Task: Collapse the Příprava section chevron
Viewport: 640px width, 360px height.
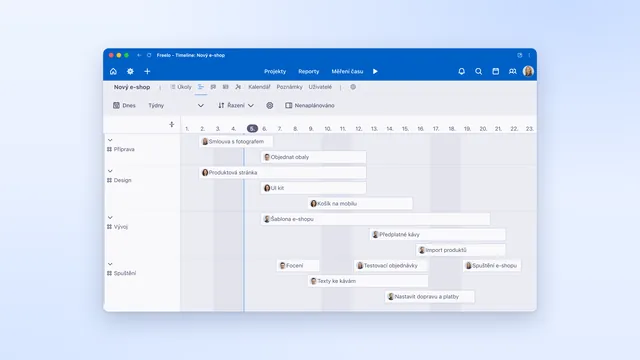Action: [110, 140]
